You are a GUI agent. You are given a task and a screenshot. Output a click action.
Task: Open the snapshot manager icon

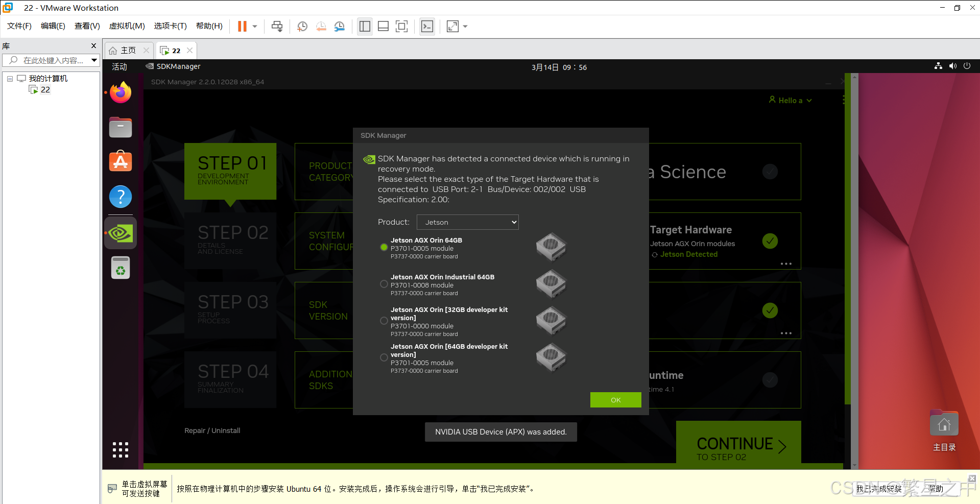point(339,27)
